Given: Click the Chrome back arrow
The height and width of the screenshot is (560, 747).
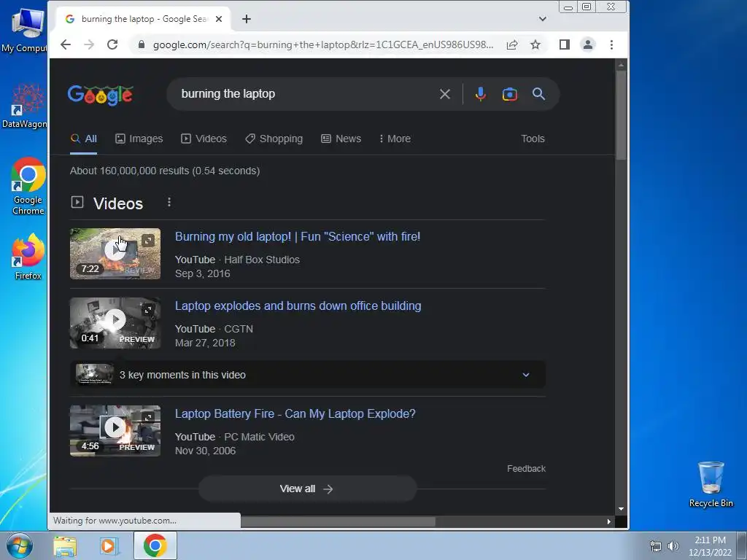Looking at the screenshot, I should coord(66,44).
